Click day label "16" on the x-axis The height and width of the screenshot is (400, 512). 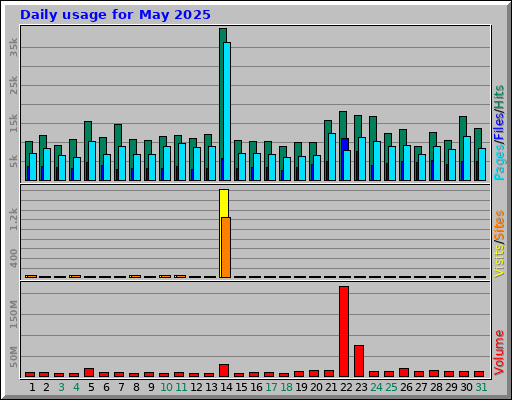coord(256,387)
